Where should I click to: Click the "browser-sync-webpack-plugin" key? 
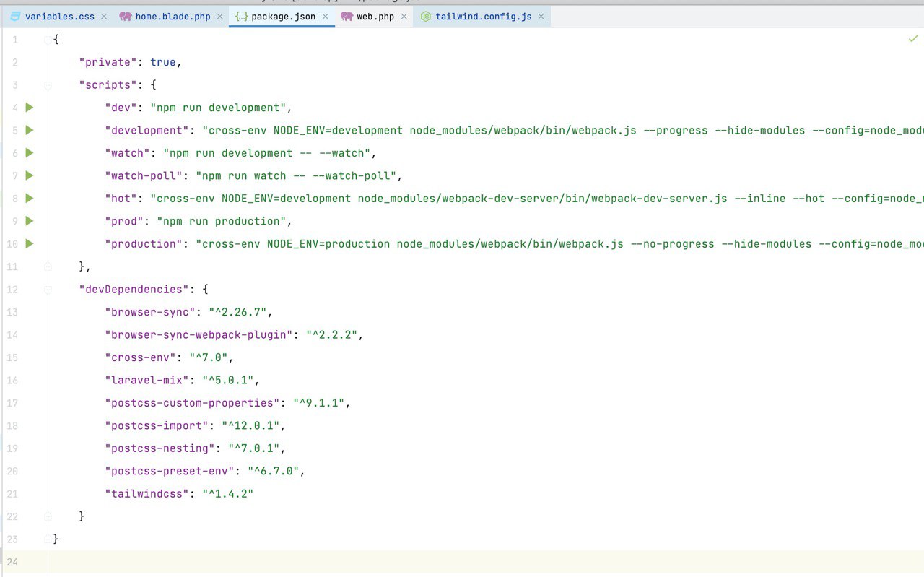[x=199, y=334]
